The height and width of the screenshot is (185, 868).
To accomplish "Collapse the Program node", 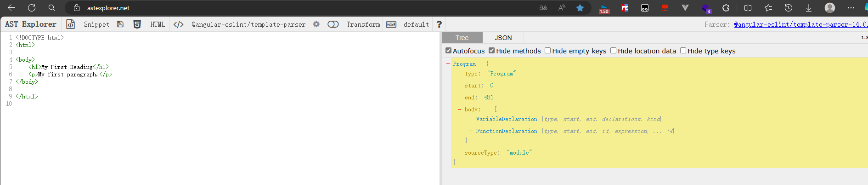I will [448, 64].
